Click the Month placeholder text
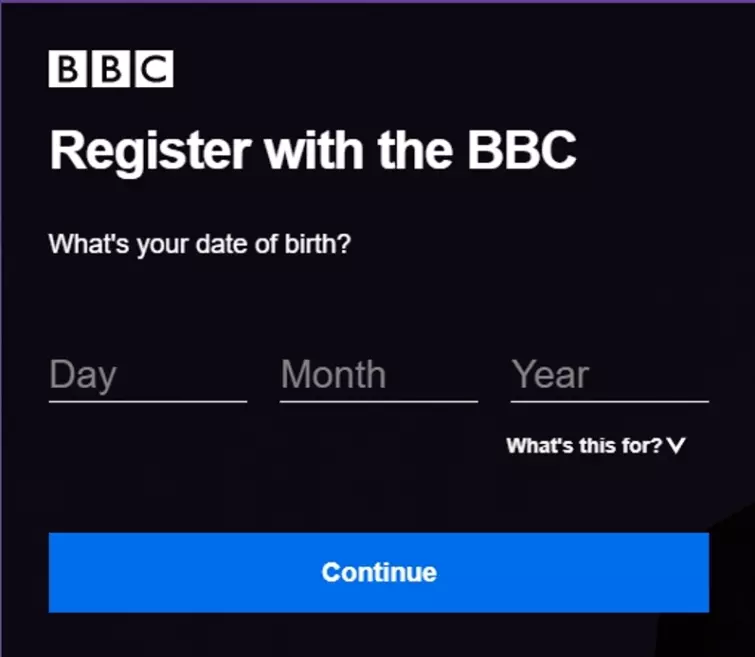 (333, 376)
